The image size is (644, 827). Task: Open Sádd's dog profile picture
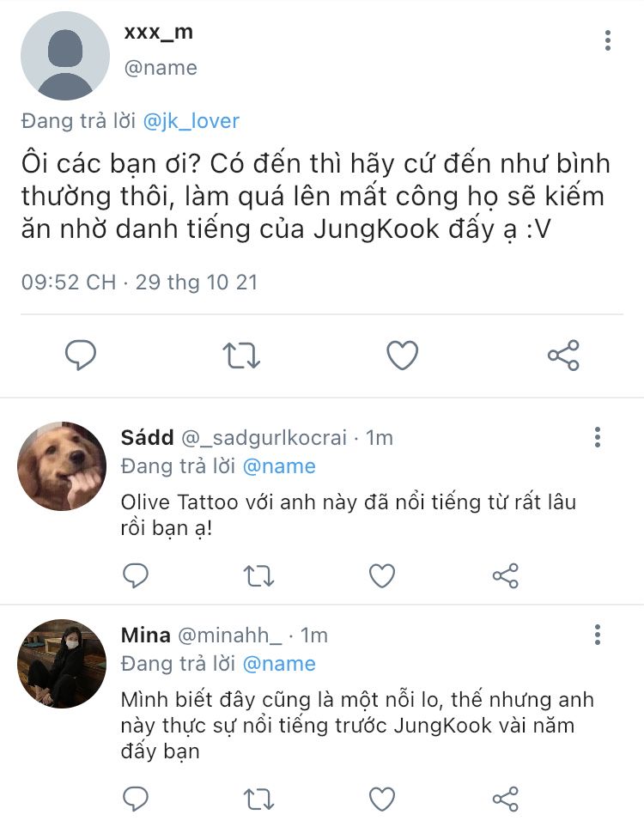point(62,466)
